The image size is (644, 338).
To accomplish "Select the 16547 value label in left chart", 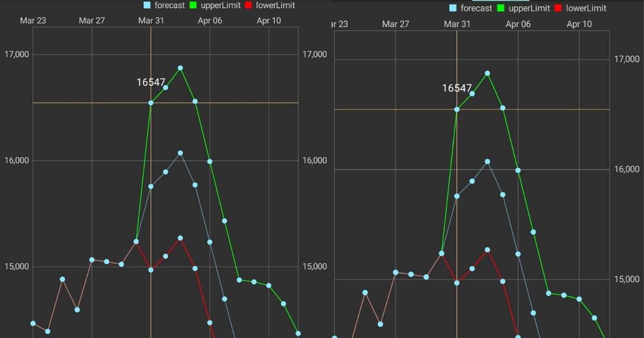I will tap(151, 82).
